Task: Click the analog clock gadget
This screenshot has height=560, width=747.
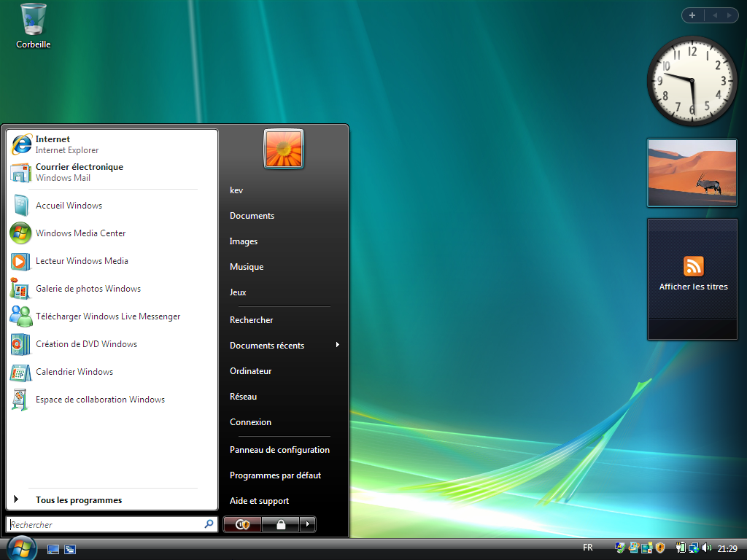Action: 692,81
